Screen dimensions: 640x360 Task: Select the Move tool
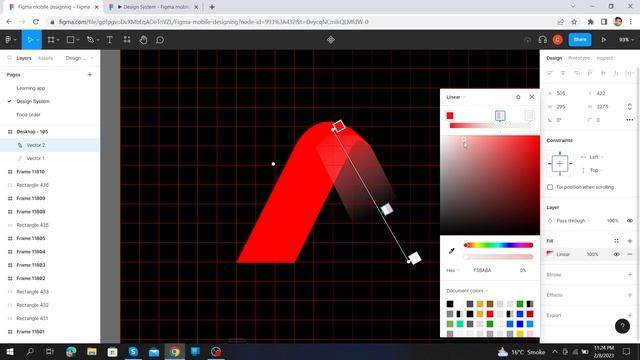[x=30, y=40]
